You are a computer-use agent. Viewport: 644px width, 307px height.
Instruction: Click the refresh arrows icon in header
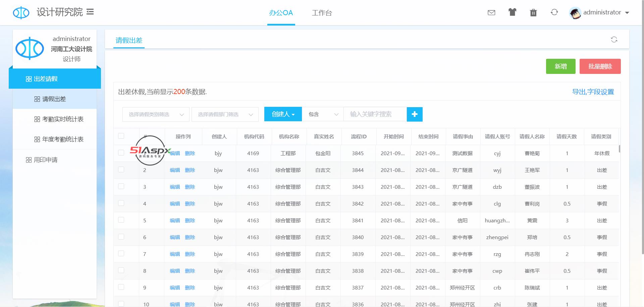(554, 12)
